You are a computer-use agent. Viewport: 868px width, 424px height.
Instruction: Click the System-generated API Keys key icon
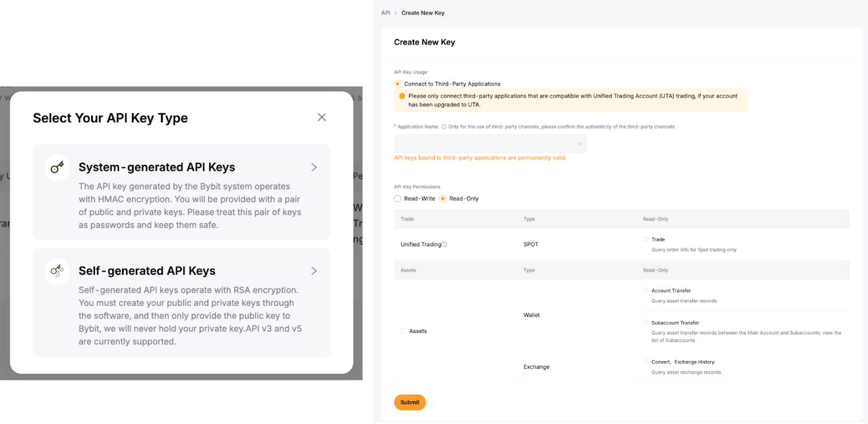(x=57, y=168)
